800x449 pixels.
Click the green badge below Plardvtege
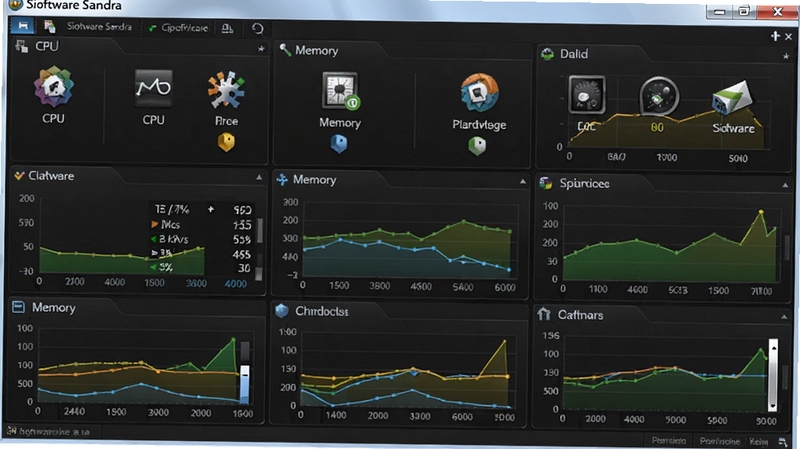[477, 146]
